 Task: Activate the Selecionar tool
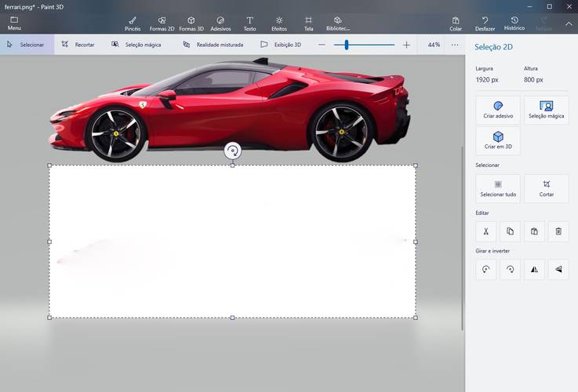(27, 45)
